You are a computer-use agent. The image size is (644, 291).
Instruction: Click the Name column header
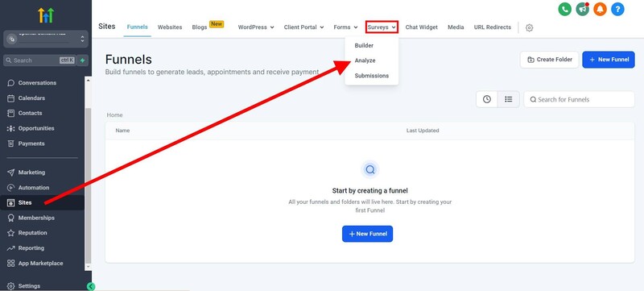pyautogui.click(x=122, y=131)
